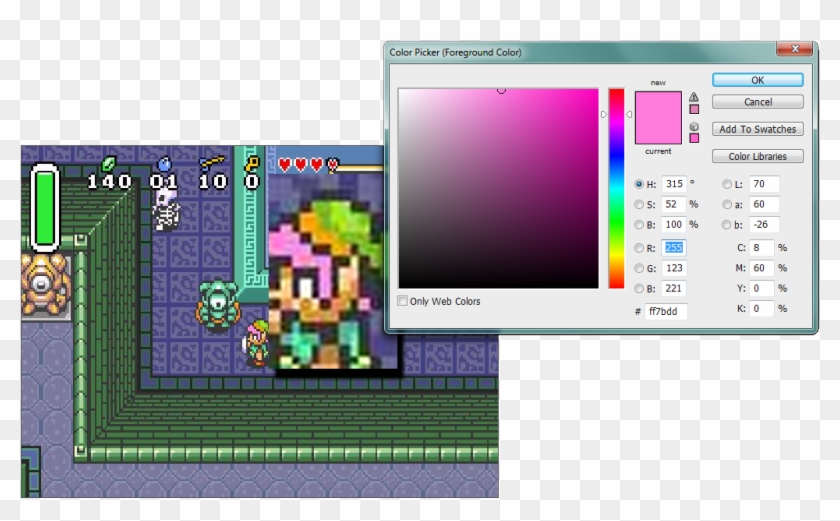Click inside the saturation-brightness color field
The image size is (840, 521).
pos(498,188)
